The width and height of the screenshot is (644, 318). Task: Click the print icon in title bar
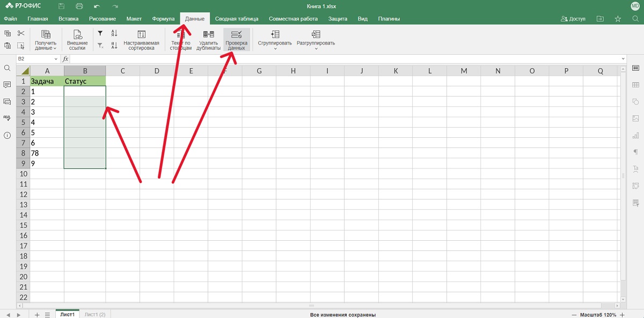(79, 6)
